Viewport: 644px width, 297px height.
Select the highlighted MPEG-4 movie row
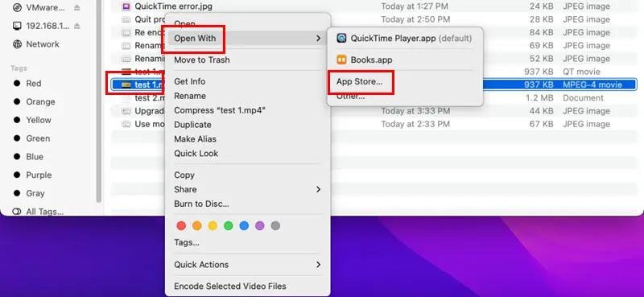[x=374, y=85]
